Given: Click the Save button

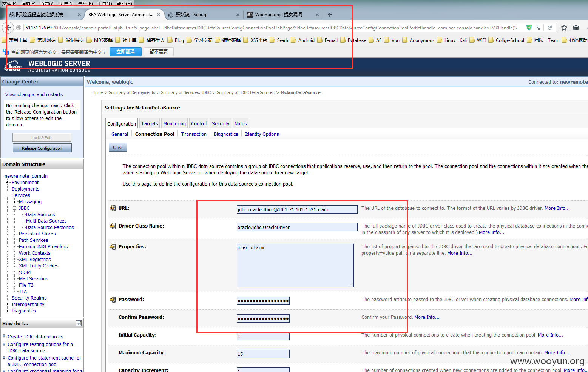Looking at the screenshot, I should pyautogui.click(x=117, y=147).
